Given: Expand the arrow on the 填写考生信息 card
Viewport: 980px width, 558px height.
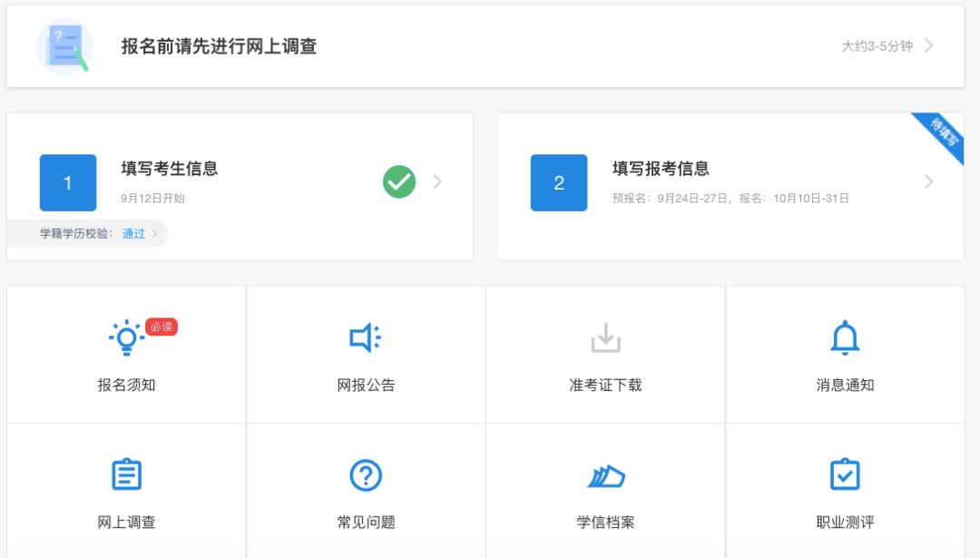Looking at the screenshot, I should coord(437,182).
